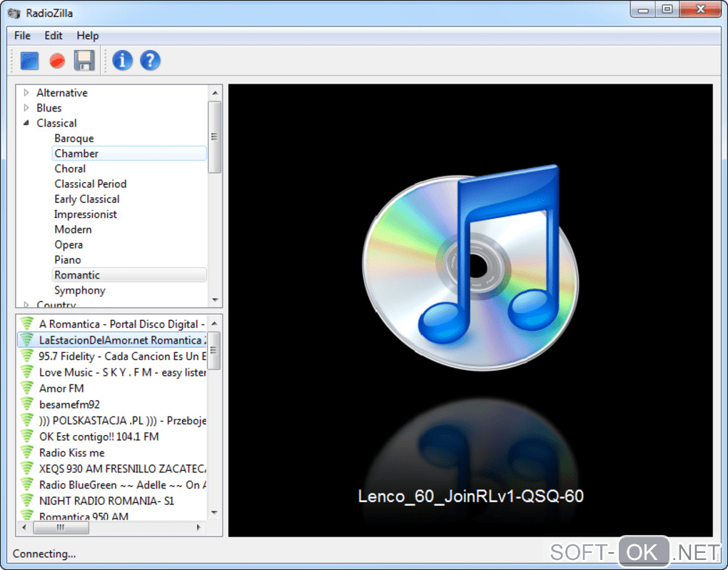
Task: Collapse the Classical genre node
Action: 26,123
